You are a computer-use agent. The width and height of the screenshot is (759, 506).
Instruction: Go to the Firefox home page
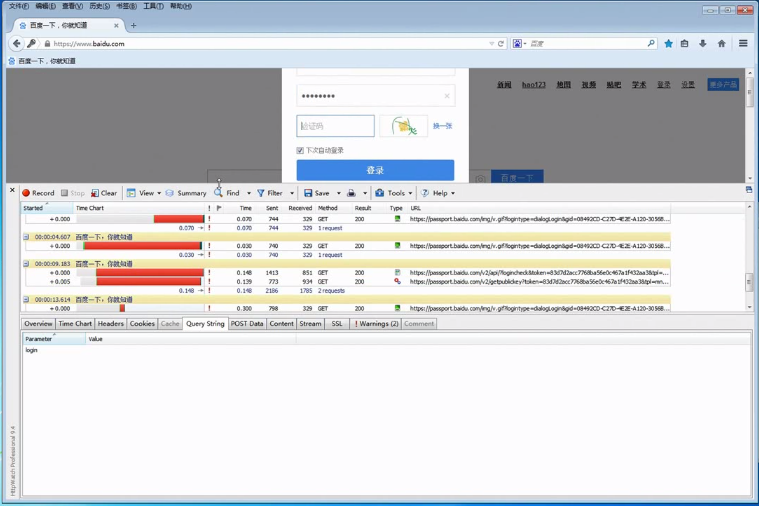point(721,44)
